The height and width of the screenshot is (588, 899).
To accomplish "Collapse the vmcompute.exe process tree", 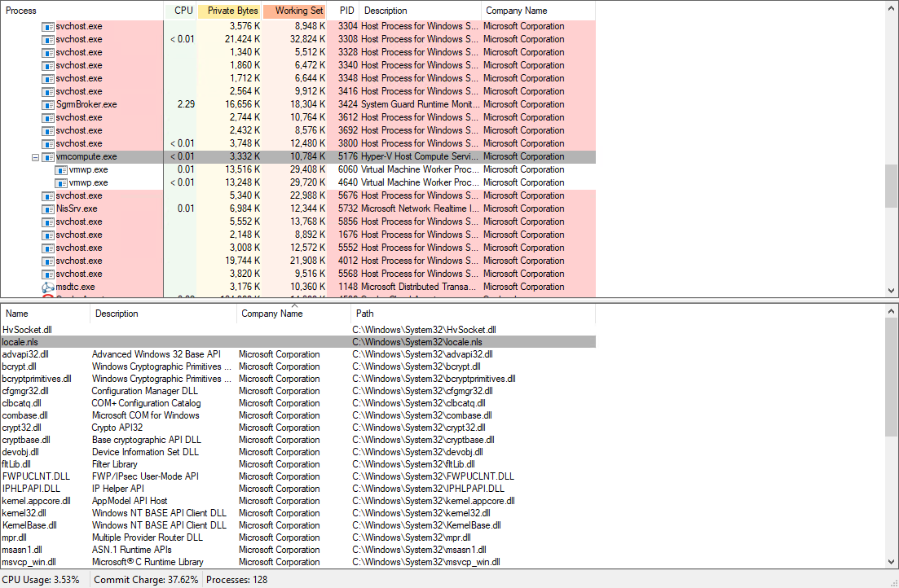I will (35, 157).
